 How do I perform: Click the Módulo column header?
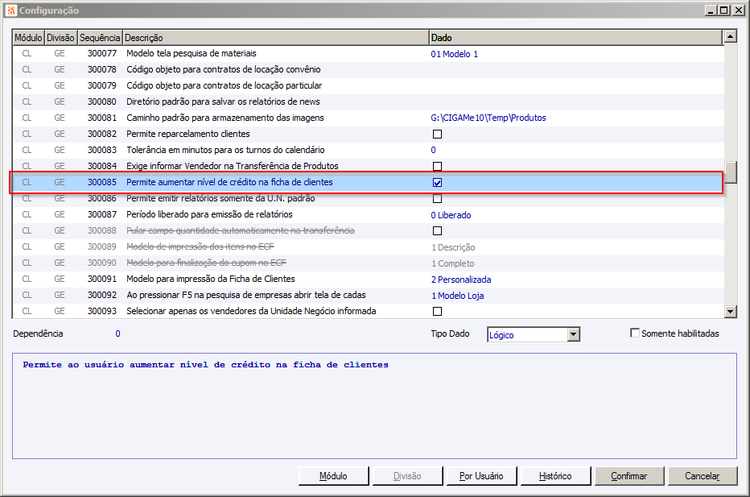pos(28,38)
